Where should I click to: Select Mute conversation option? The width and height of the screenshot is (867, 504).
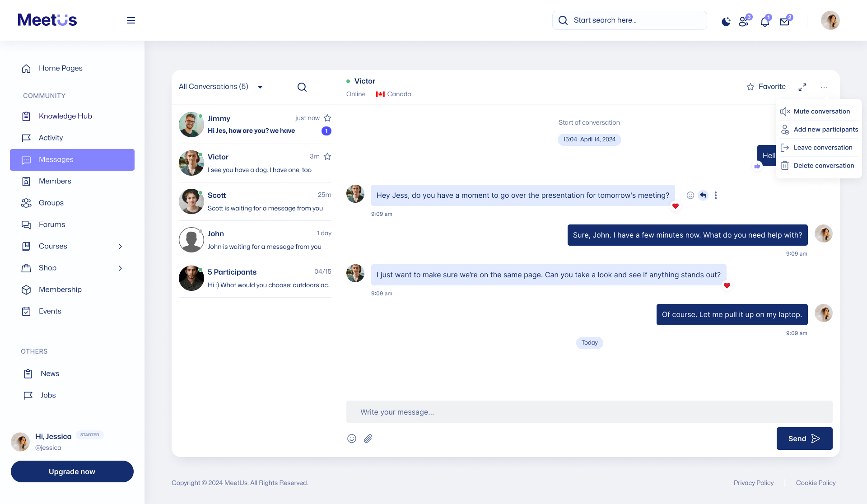point(821,112)
